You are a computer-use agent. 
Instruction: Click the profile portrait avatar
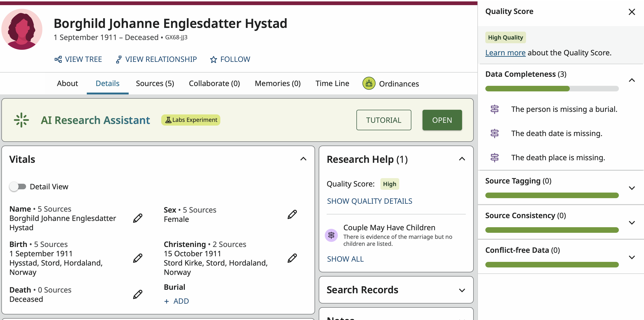(22, 30)
